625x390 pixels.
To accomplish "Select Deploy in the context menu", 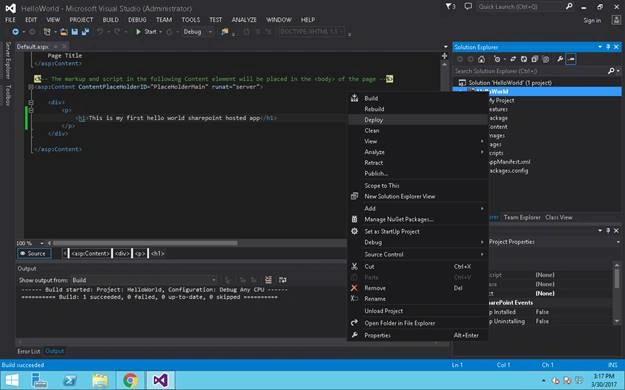I will pos(418,120).
